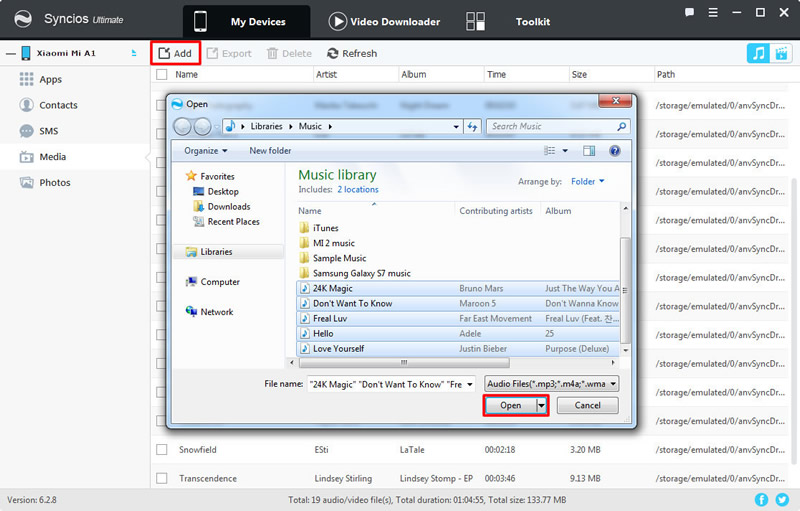Switch to the music note view
Viewport: 800px width, 511px height.
click(758, 53)
